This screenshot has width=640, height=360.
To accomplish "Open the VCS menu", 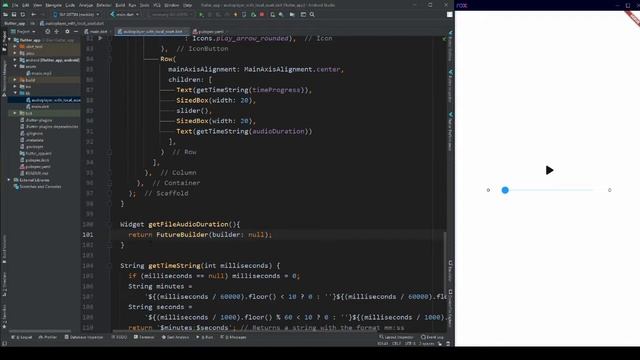I will click(x=157, y=5).
